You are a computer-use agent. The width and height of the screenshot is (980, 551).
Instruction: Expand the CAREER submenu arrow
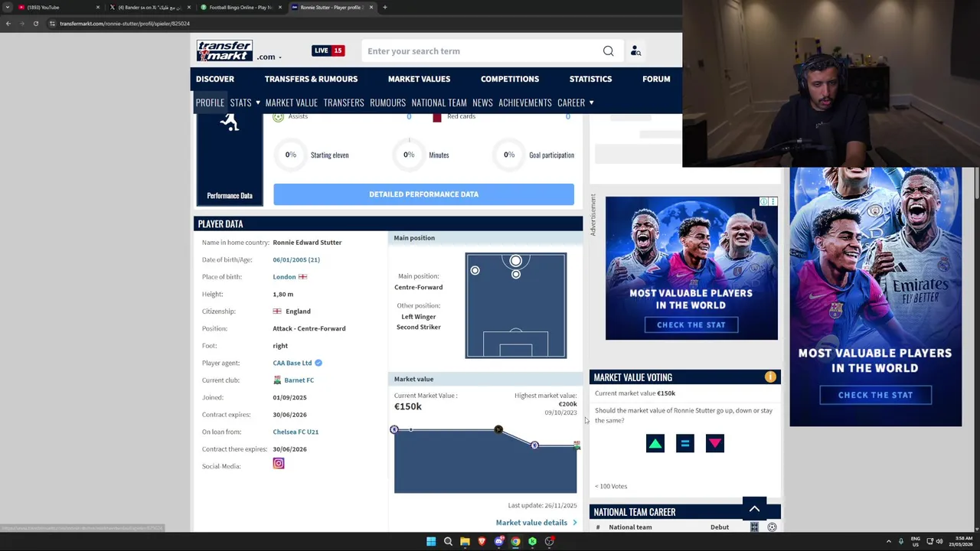coord(591,103)
